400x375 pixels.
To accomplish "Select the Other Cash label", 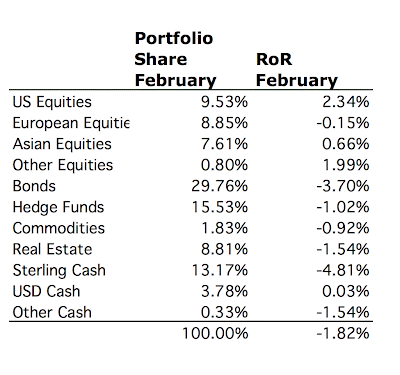I will tap(52, 312).
